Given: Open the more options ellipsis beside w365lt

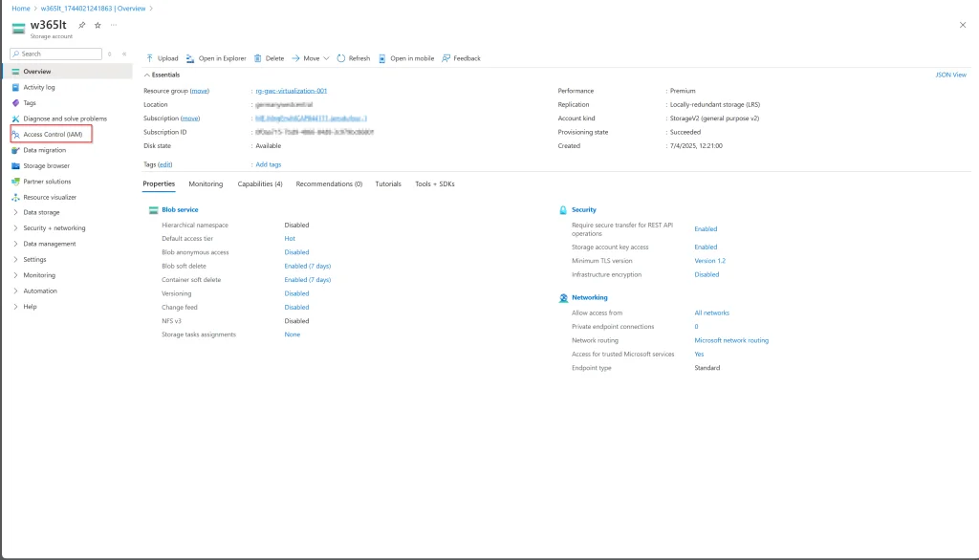Looking at the screenshot, I should click(114, 25).
